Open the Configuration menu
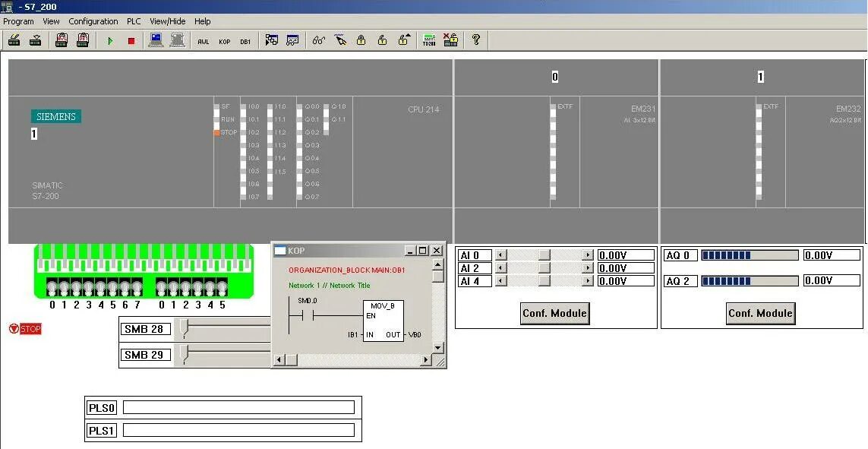 pos(93,21)
